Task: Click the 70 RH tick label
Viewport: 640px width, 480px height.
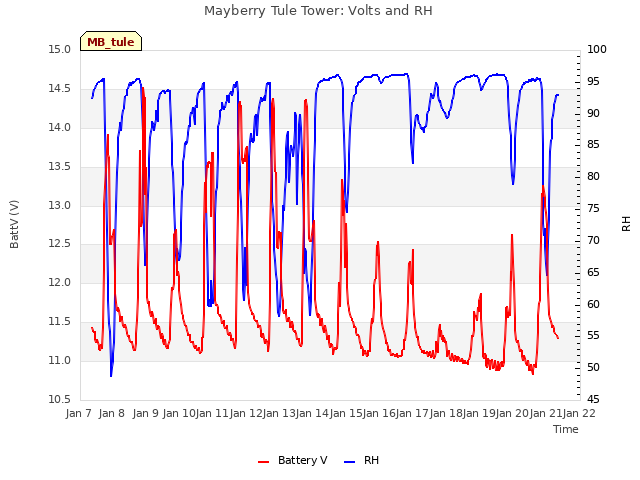Action: click(593, 240)
